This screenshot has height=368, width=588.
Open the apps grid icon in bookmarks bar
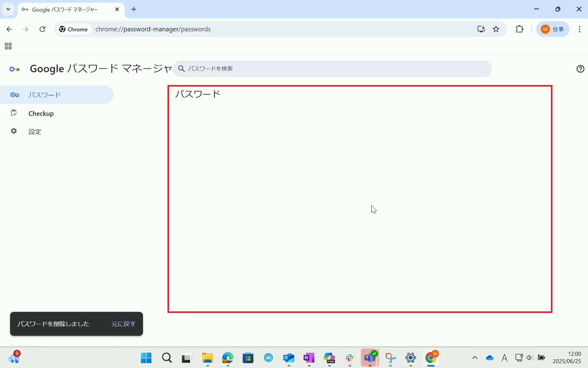[8, 46]
